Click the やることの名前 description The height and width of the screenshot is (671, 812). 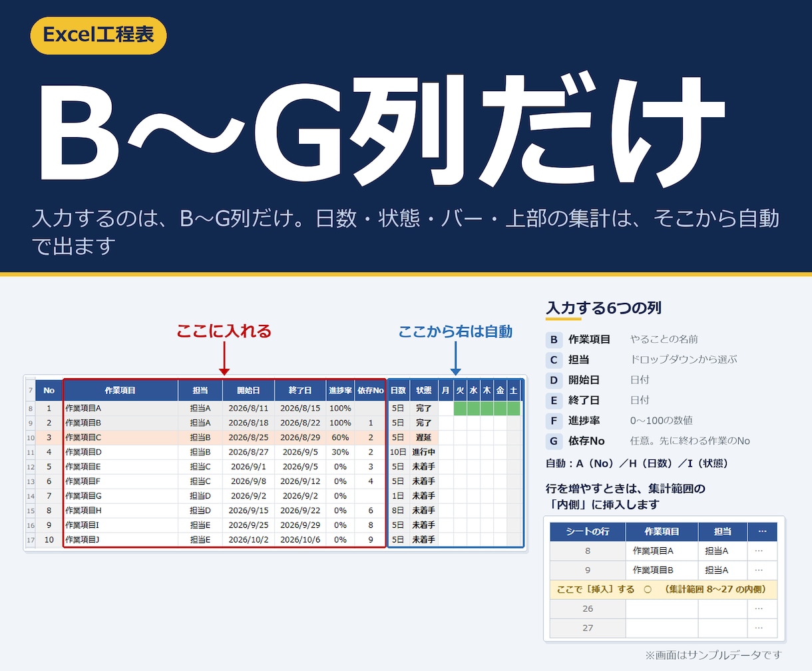pos(664,339)
